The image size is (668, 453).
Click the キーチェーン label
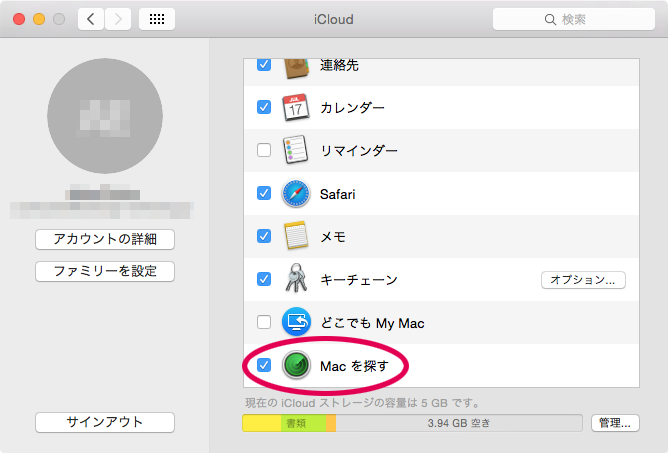(x=359, y=280)
